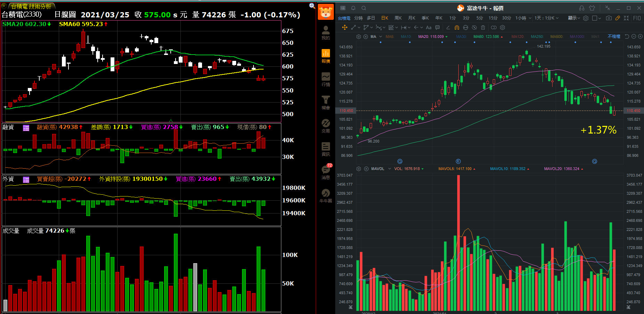The image size is (644, 314).
Task: Click the zoom out minus circle on main chart
Action: [x=634, y=37]
